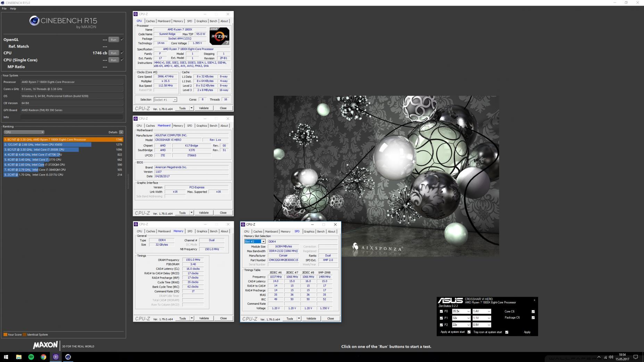Click the rendered spheres scene image
Viewport: 644px width, 362px height.
pos(386,176)
